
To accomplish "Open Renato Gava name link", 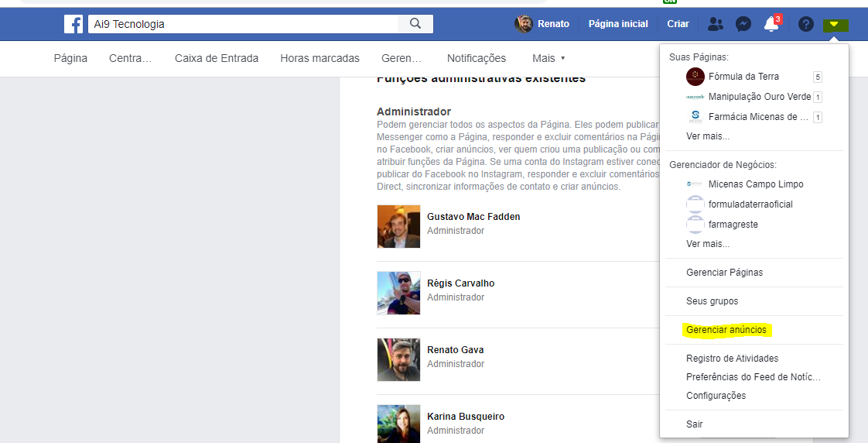I will tap(455, 350).
